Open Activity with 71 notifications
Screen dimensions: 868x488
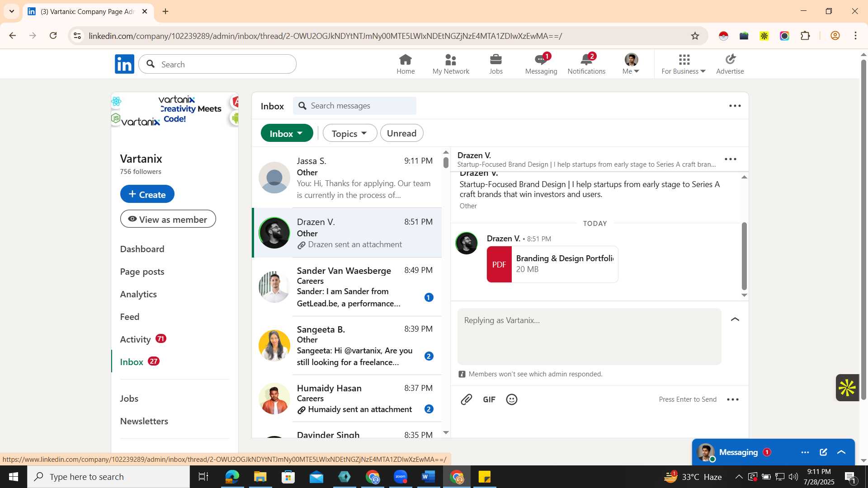143,339
